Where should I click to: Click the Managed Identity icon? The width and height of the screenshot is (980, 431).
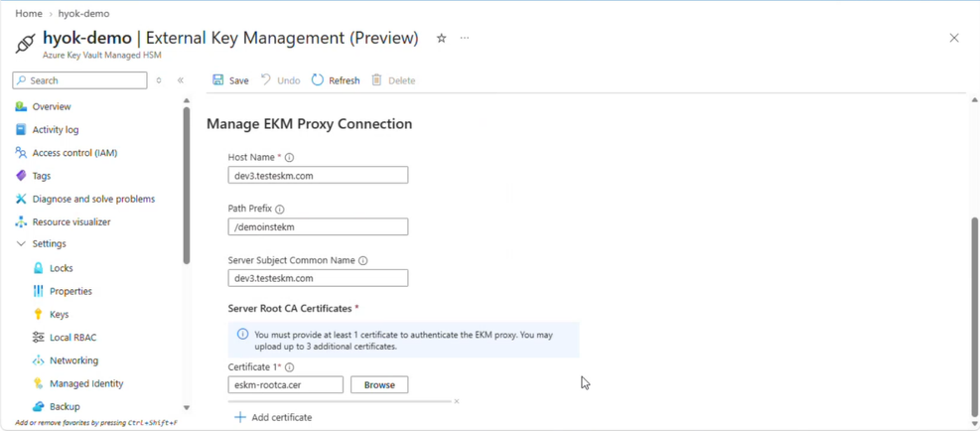tap(38, 383)
